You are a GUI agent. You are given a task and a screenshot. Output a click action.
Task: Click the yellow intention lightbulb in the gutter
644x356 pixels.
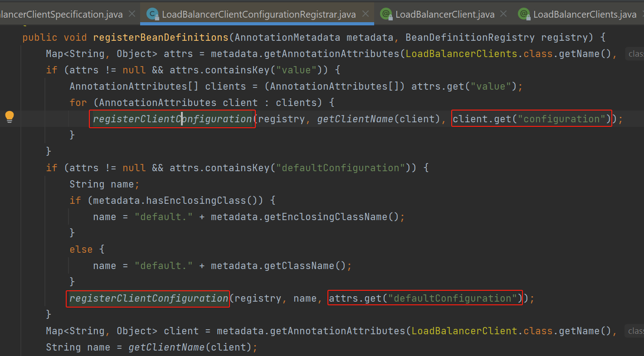coord(10,117)
